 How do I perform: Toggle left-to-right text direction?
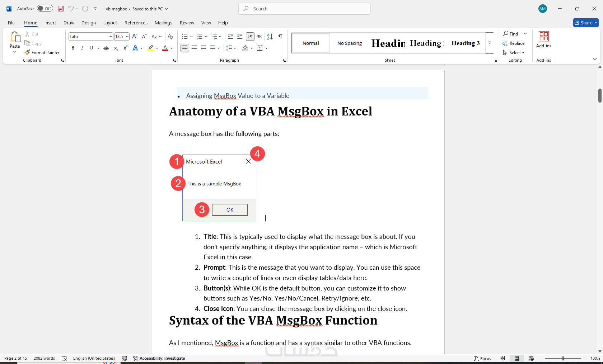coord(250,36)
